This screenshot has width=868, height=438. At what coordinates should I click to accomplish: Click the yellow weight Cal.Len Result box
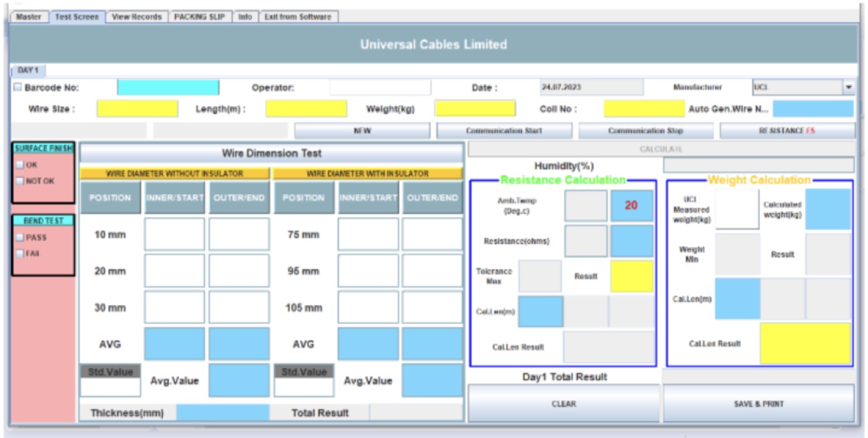point(805,343)
